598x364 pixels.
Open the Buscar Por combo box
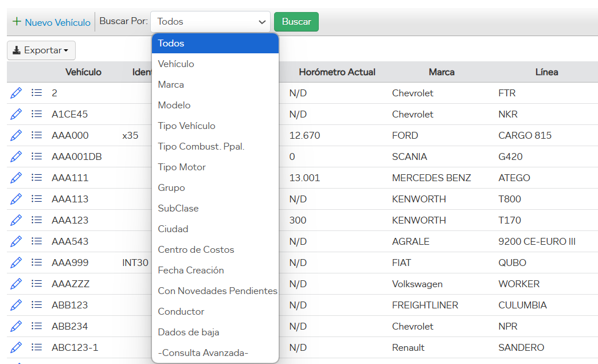(x=210, y=21)
